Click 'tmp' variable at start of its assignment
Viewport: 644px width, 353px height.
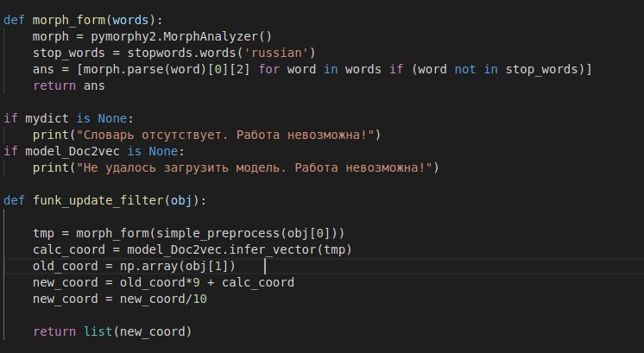[43, 234]
